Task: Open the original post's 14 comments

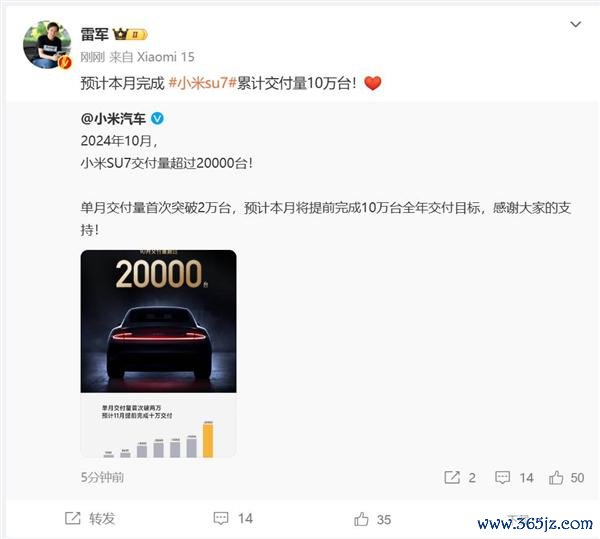Action: tap(514, 477)
